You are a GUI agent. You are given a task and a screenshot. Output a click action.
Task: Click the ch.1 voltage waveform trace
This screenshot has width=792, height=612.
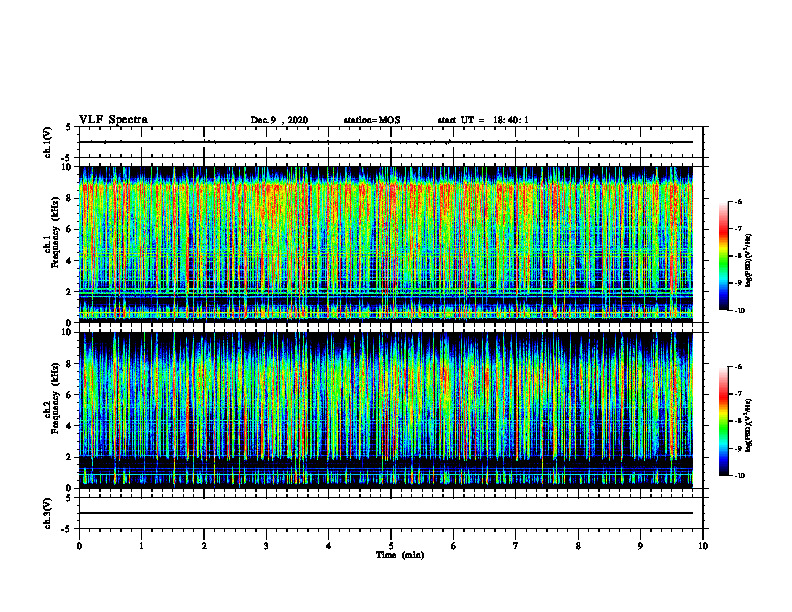coord(385,142)
